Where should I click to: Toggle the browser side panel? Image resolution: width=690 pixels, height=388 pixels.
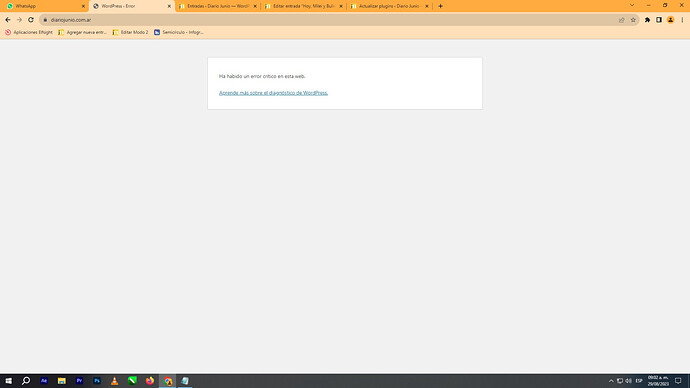pyautogui.click(x=659, y=20)
